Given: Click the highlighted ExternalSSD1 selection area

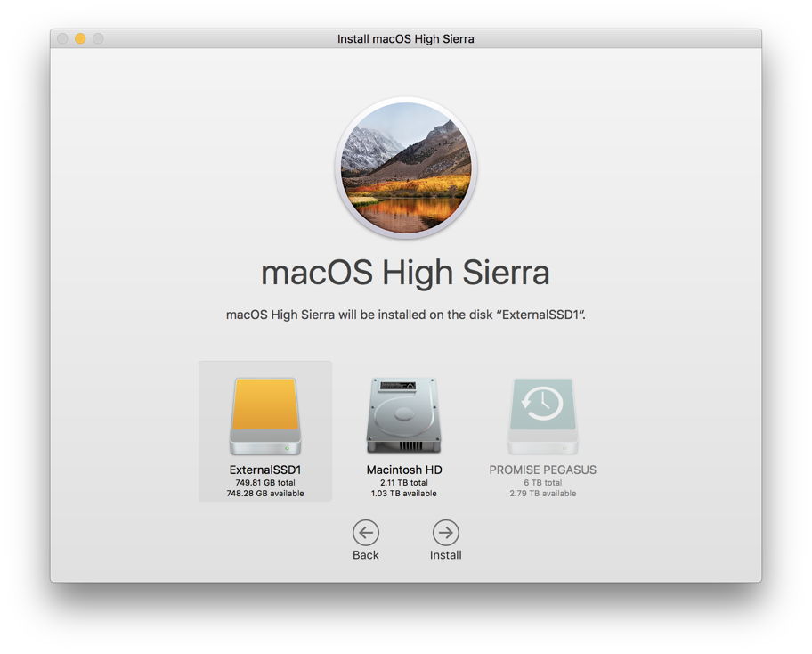Looking at the screenshot, I should click(264, 431).
